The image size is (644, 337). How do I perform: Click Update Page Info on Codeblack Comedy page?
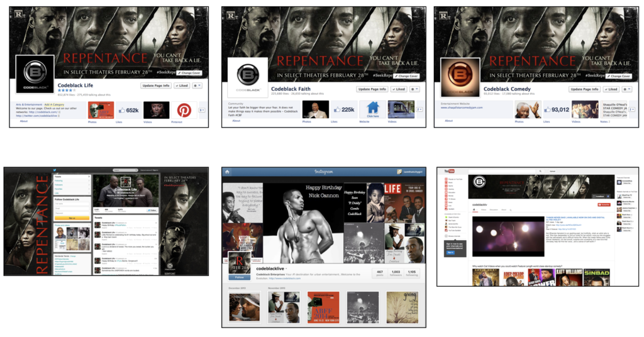point(584,89)
